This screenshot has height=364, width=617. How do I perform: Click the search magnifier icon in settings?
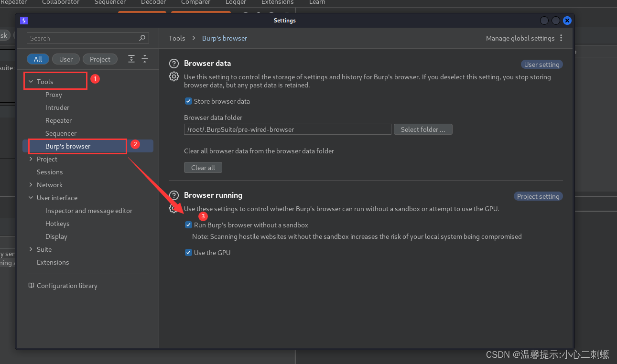[x=142, y=38]
